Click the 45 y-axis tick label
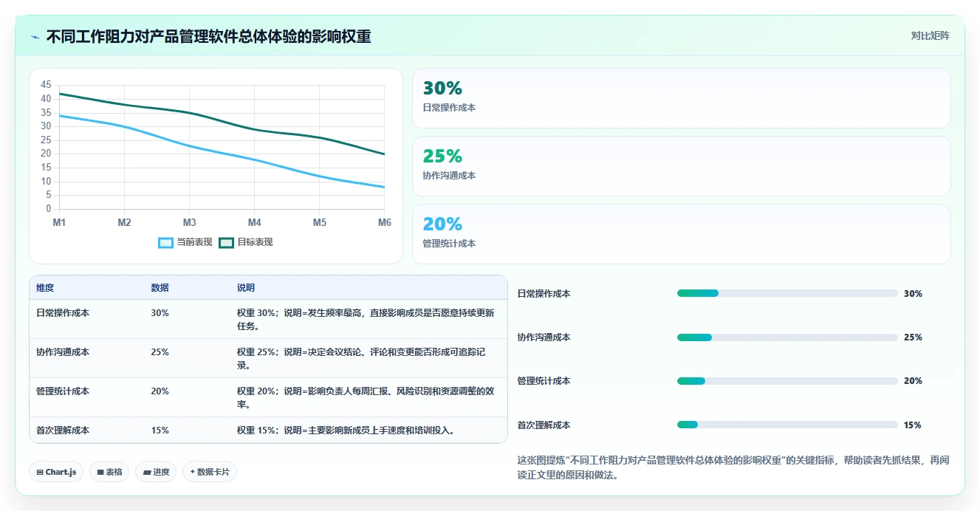Viewport: 980px width, 511px height. tap(47, 85)
